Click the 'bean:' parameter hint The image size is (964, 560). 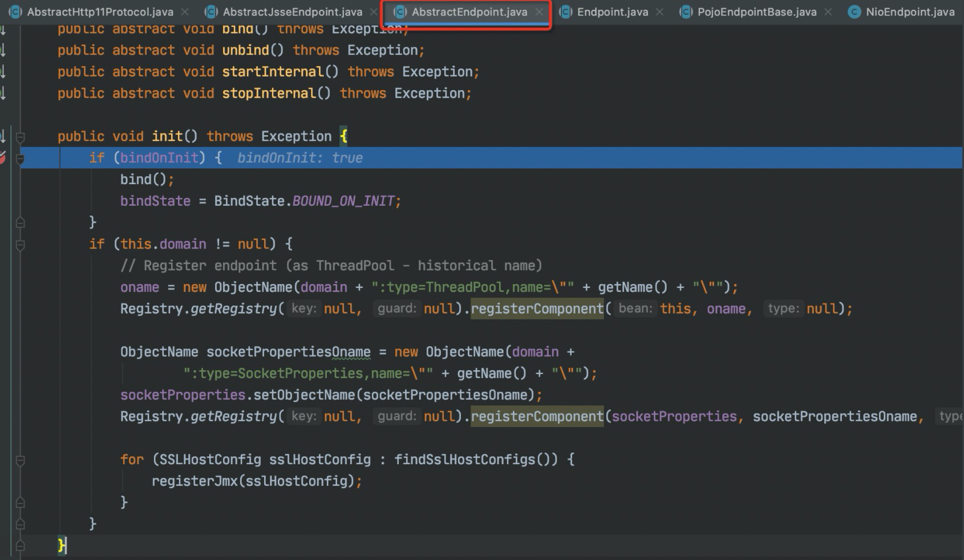pyautogui.click(x=635, y=309)
